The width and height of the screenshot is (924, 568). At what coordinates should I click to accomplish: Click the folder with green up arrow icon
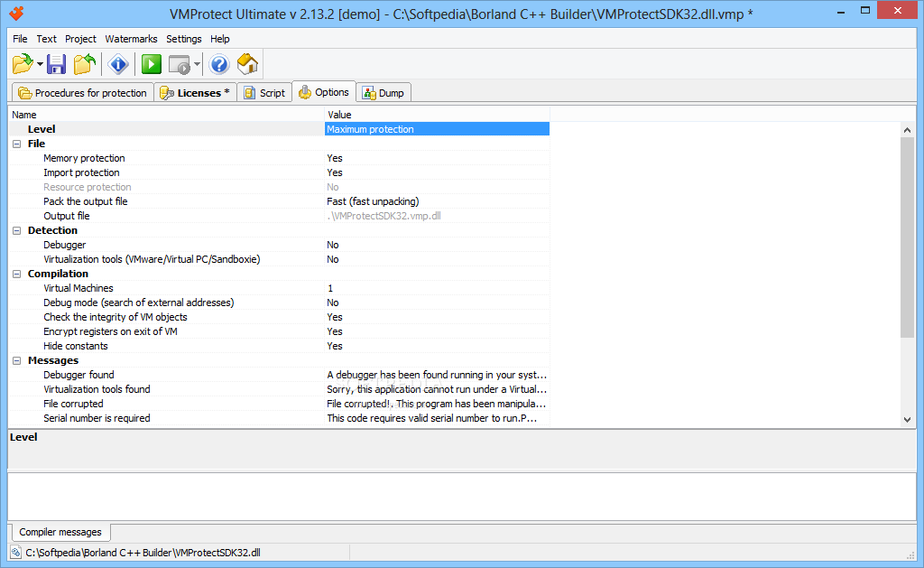click(85, 64)
